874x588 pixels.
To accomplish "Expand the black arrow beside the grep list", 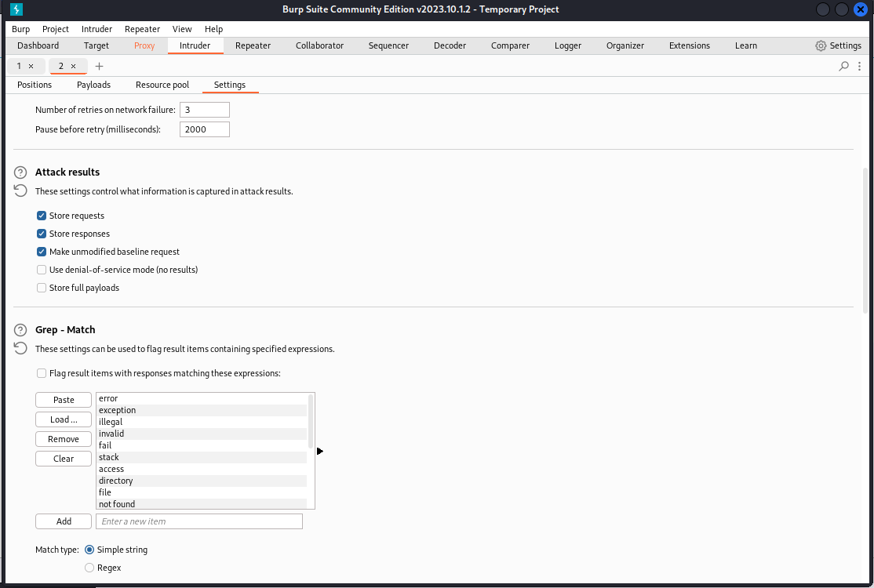I will (x=320, y=451).
